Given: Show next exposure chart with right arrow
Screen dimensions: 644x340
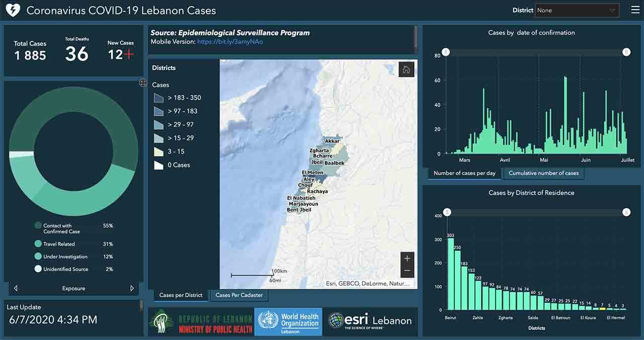Looking at the screenshot, I should 132,288.
